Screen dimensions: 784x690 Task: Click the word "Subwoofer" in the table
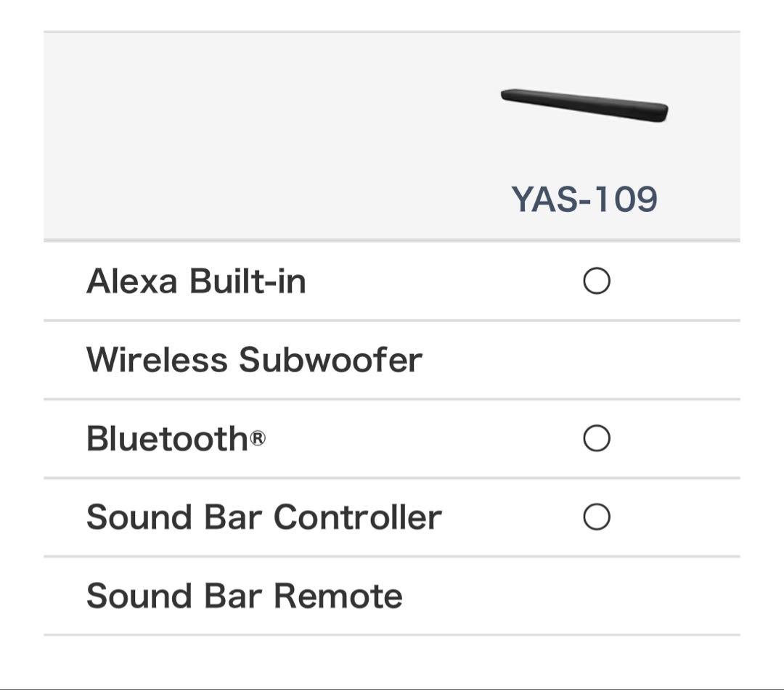pos(330,360)
